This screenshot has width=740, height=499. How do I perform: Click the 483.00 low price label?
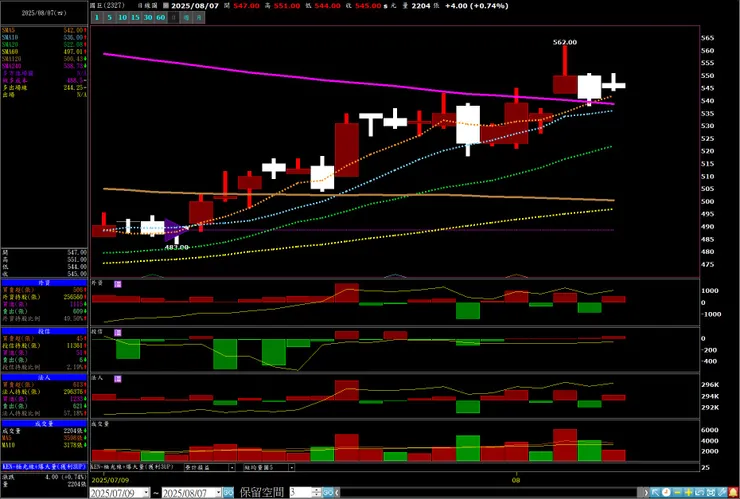click(177, 247)
